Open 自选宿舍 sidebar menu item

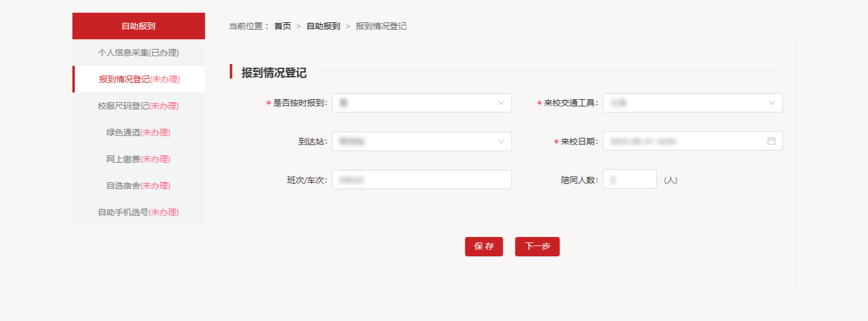[x=138, y=186]
